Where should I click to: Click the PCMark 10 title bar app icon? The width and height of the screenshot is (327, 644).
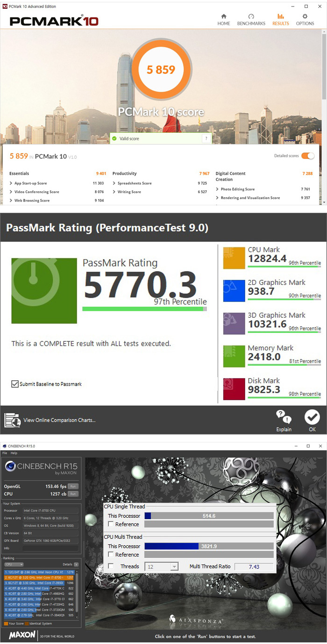(x=5, y=6)
